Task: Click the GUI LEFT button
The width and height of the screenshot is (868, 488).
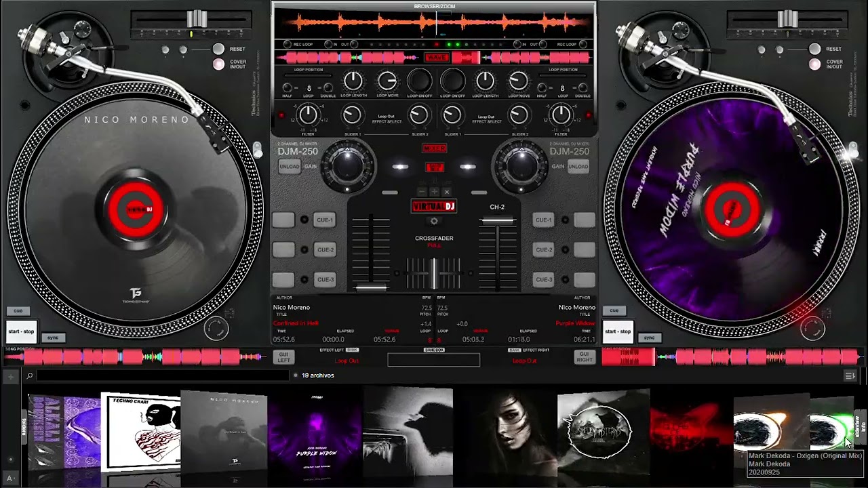Action: 284,357
